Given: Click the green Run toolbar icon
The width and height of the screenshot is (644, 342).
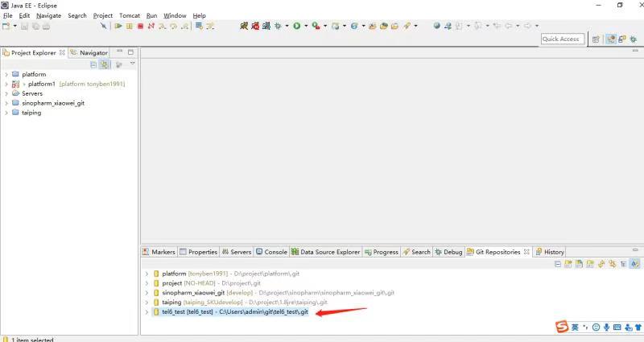Looking at the screenshot, I should [296, 26].
